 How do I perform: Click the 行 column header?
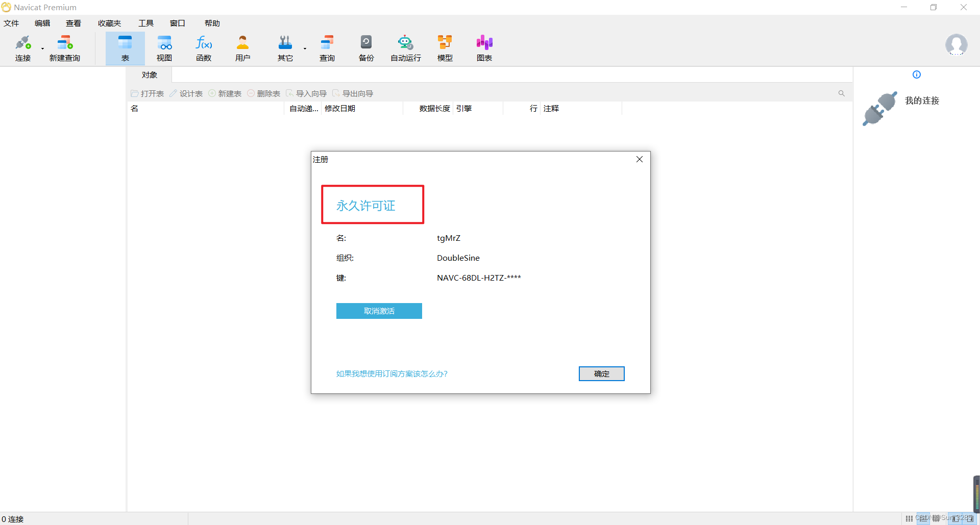522,109
